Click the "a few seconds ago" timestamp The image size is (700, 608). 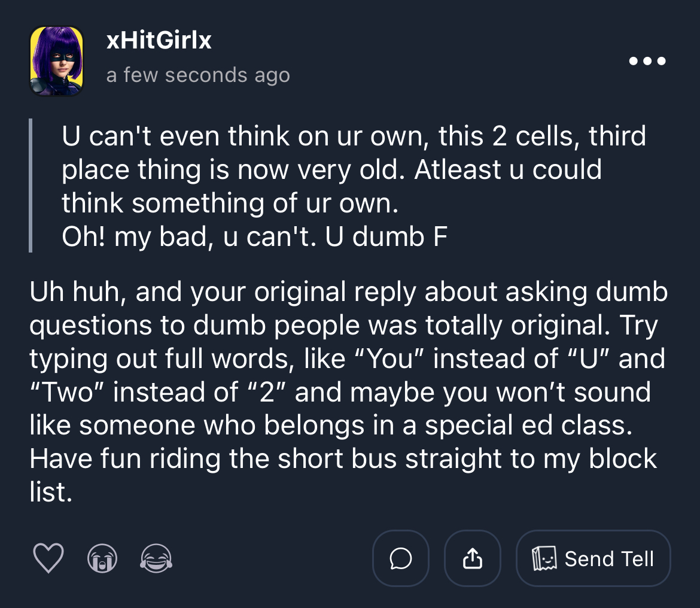(x=198, y=75)
